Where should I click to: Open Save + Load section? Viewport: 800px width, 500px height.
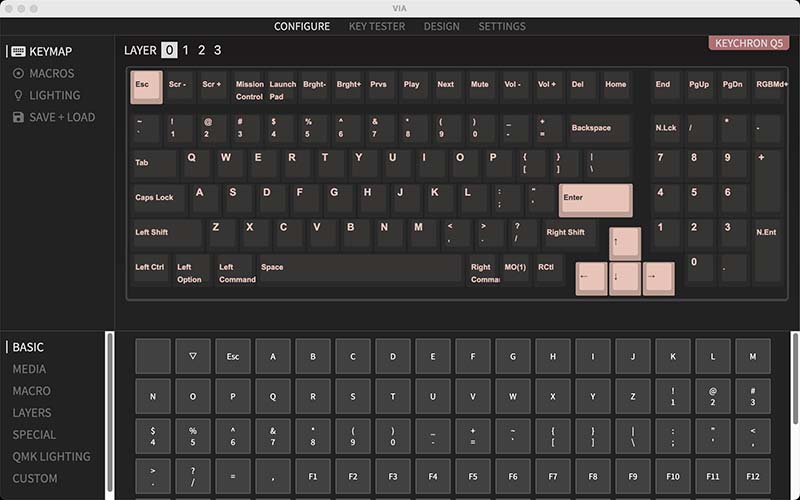54,117
